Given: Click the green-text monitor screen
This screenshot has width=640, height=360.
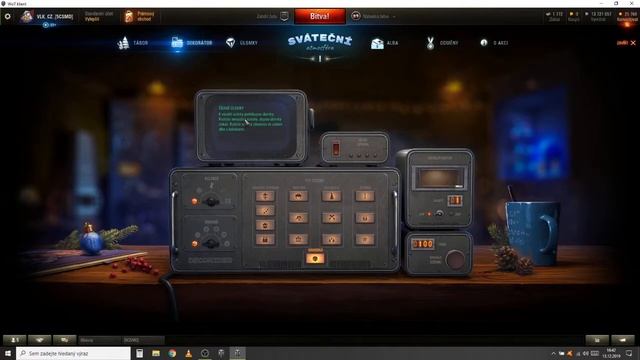Looking at the screenshot, I should (x=251, y=126).
